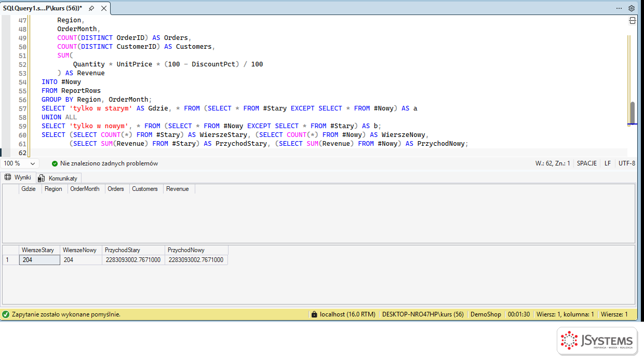This screenshot has height=359, width=644.
Task: Click the green no-problems checkmark icon
Action: coord(55,163)
